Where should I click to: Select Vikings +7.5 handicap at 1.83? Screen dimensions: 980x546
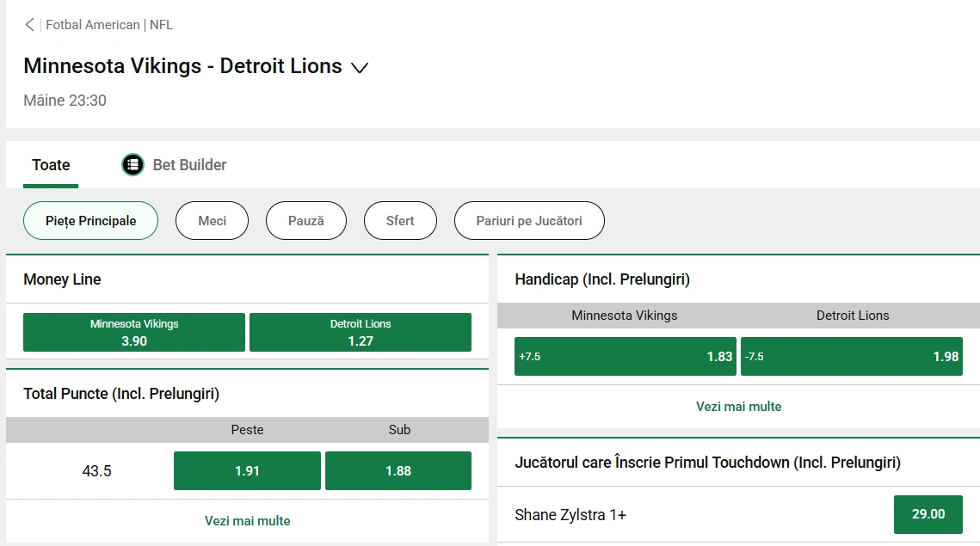625,356
